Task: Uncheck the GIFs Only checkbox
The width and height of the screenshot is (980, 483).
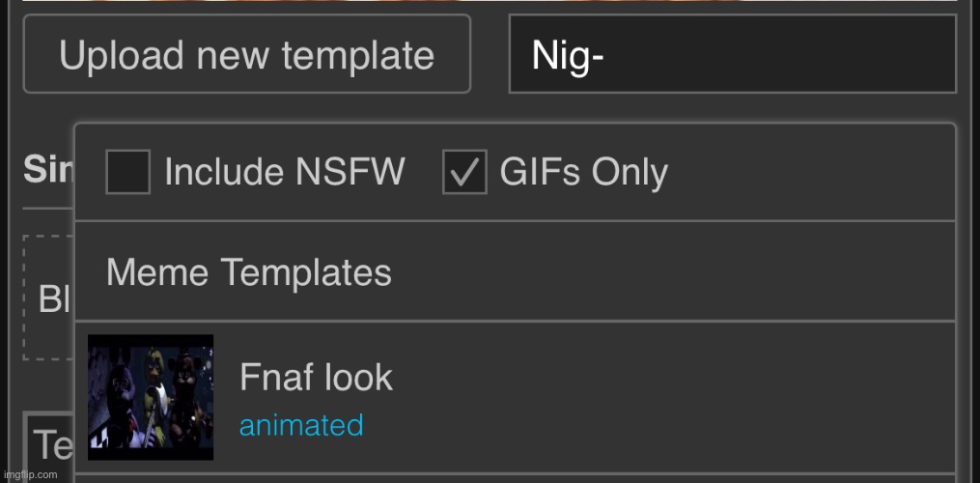Action: (x=464, y=173)
